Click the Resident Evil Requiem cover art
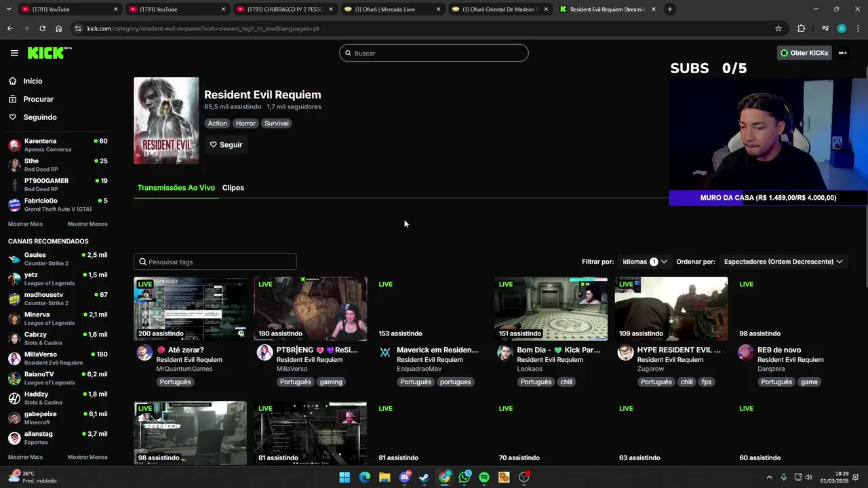This screenshot has width=868, height=488. pos(166,121)
